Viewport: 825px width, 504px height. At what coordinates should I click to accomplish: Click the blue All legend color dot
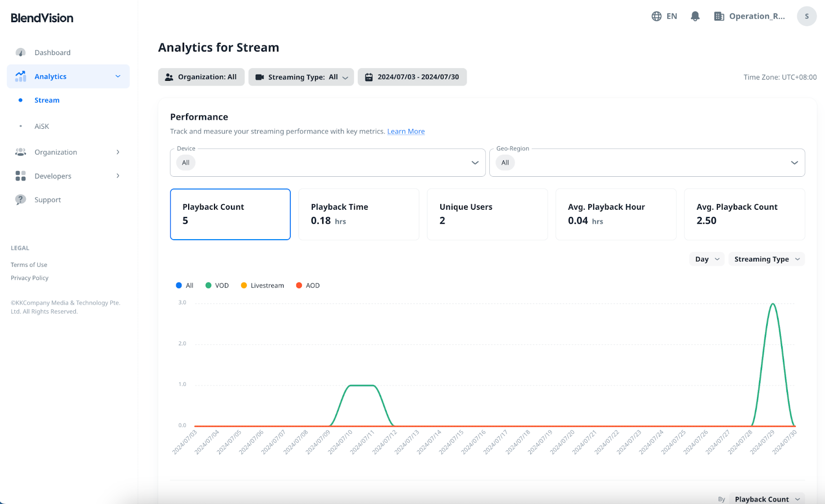179,285
